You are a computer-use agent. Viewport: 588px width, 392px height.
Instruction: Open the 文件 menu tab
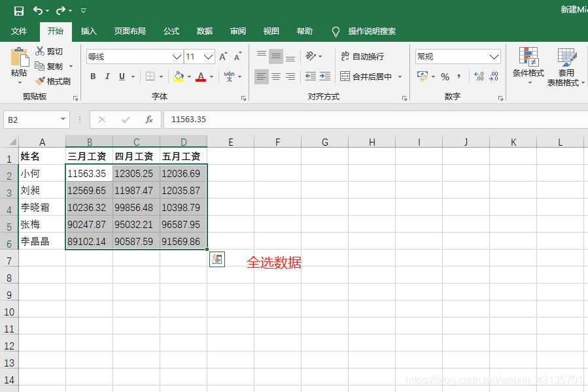click(19, 31)
